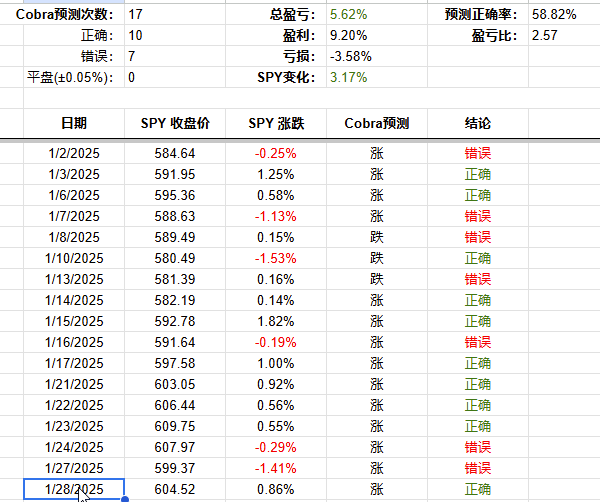Select closing price 604.52
Image resolution: width=600 pixels, height=502 pixels.
coord(175,489)
